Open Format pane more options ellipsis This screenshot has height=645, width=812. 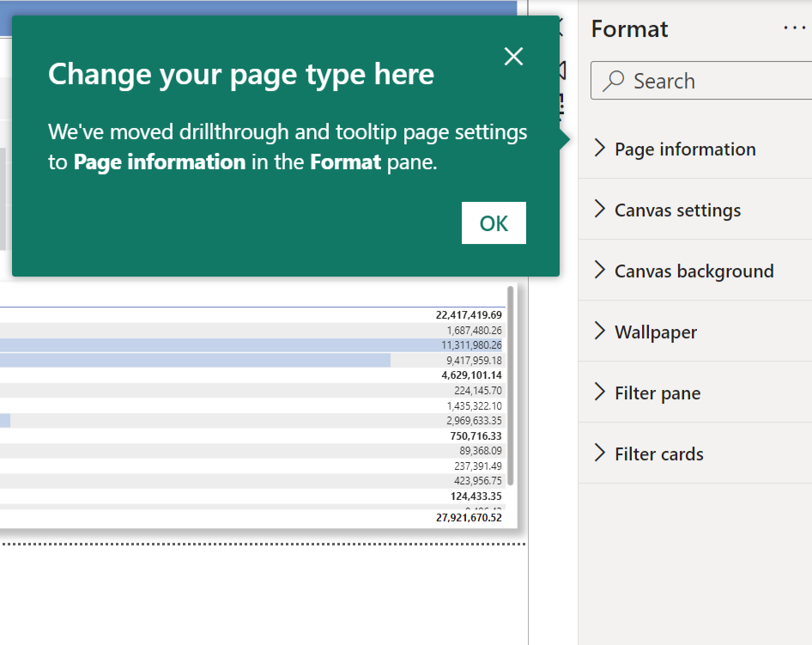794,28
